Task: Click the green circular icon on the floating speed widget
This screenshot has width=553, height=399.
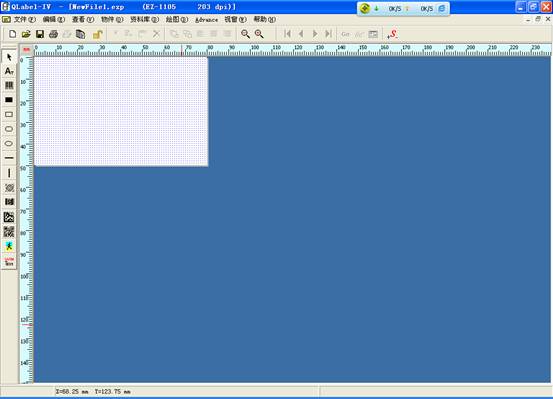Action: coord(365,8)
